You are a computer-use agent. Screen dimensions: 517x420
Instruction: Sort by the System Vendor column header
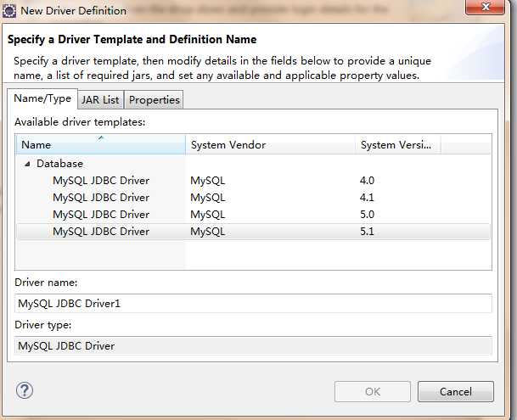coord(270,144)
